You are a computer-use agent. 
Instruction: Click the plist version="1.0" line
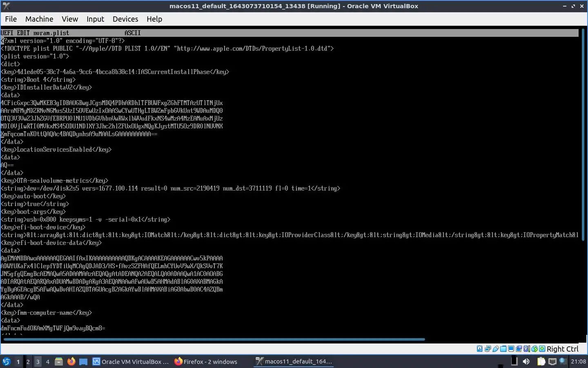[x=35, y=56]
